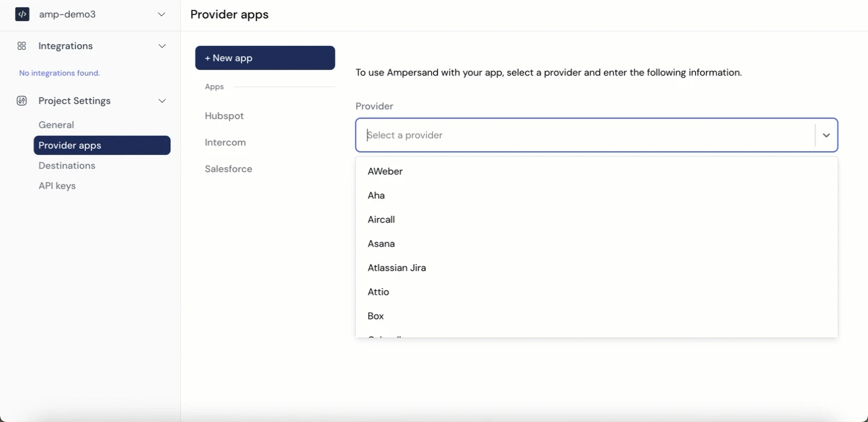Choose Atlassian Jira from provider list

pos(597,268)
